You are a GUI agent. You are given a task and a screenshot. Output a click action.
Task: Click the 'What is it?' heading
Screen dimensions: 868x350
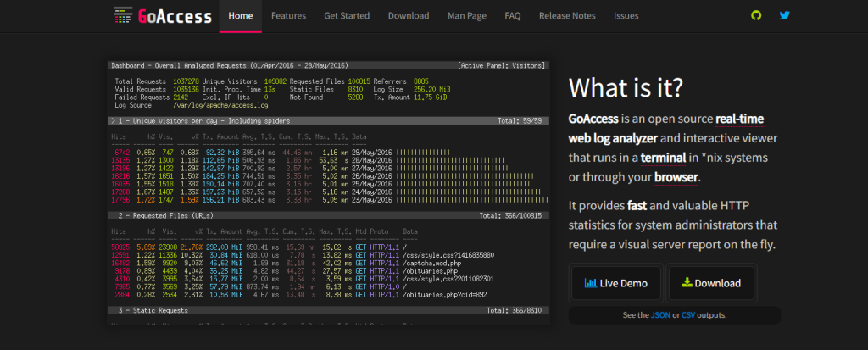[626, 87]
